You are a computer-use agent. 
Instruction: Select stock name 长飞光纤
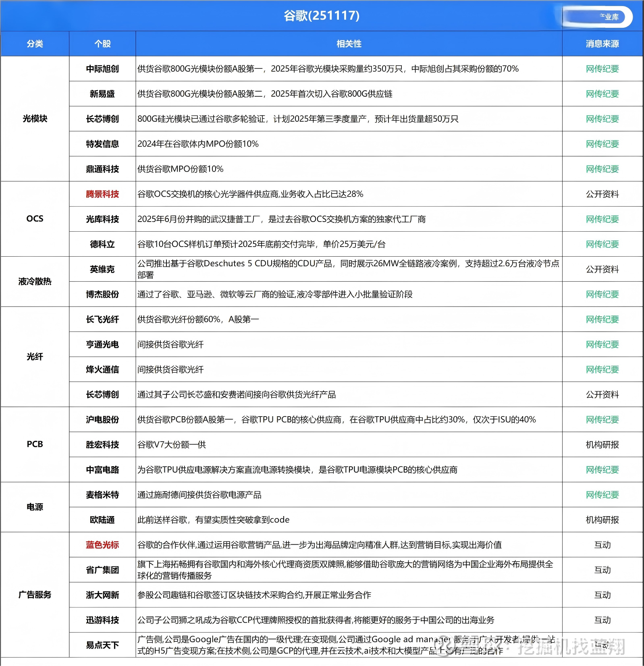point(102,320)
